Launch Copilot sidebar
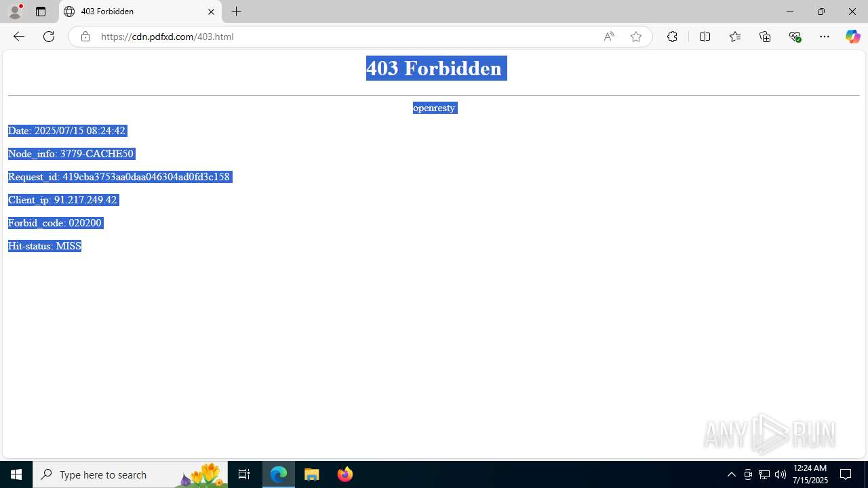 852,37
